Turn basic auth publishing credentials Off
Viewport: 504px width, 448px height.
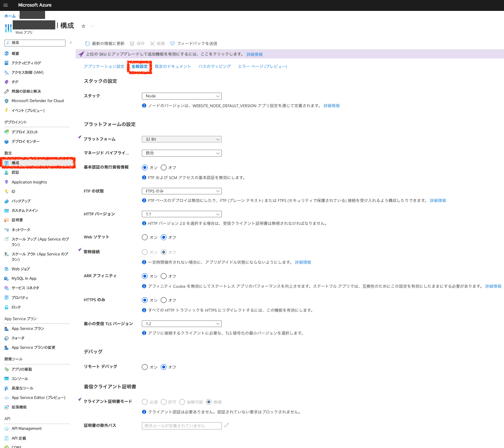pos(164,168)
